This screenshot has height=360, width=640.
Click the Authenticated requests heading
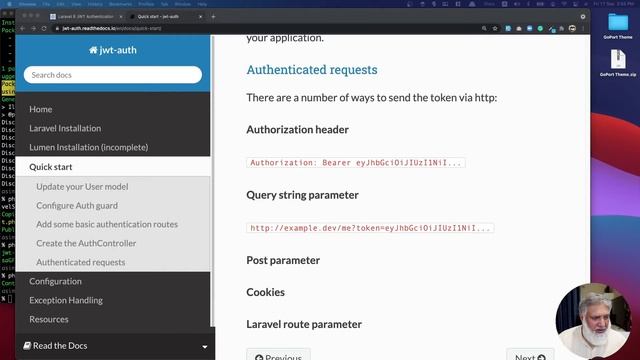[x=312, y=70]
